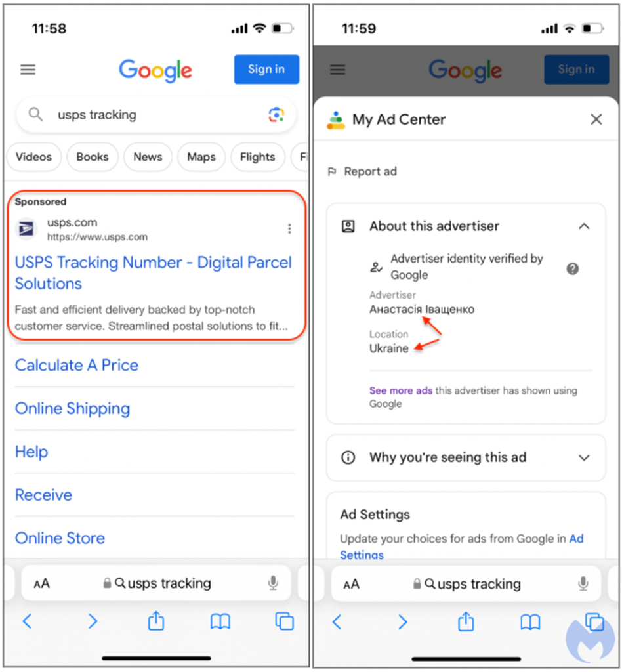The image size is (622, 672).
Task: Tap the microphone icon in left Safari address bar
Action: [x=274, y=583]
